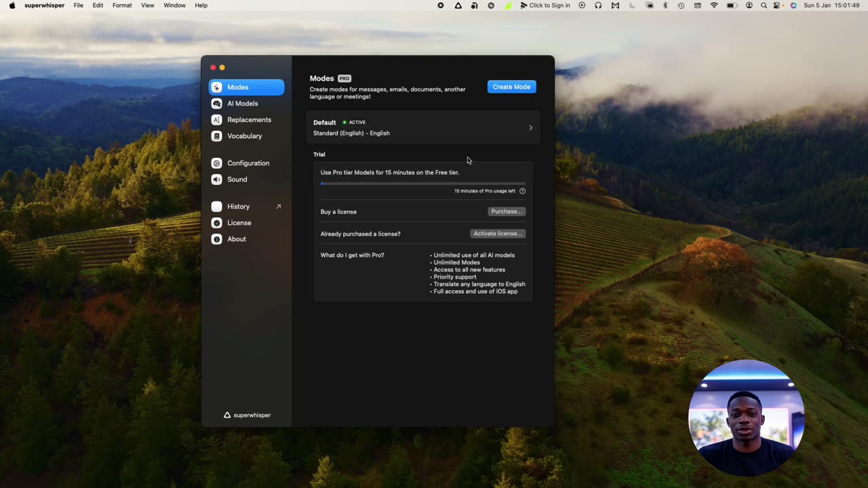Click the headphones menu bar icon

[x=598, y=5]
